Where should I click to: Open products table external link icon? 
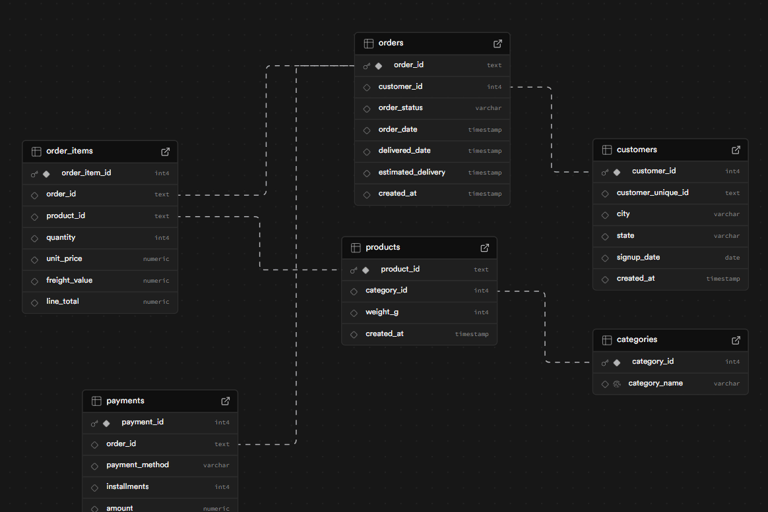pyautogui.click(x=484, y=248)
